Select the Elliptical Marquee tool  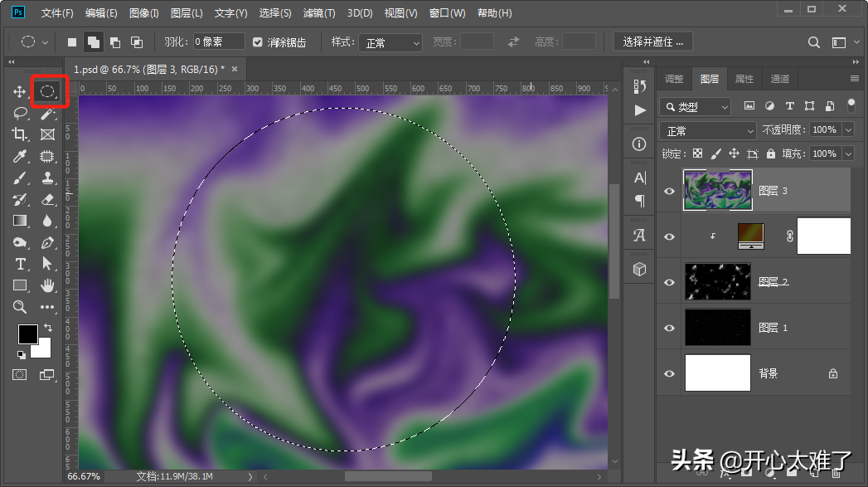tap(47, 91)
